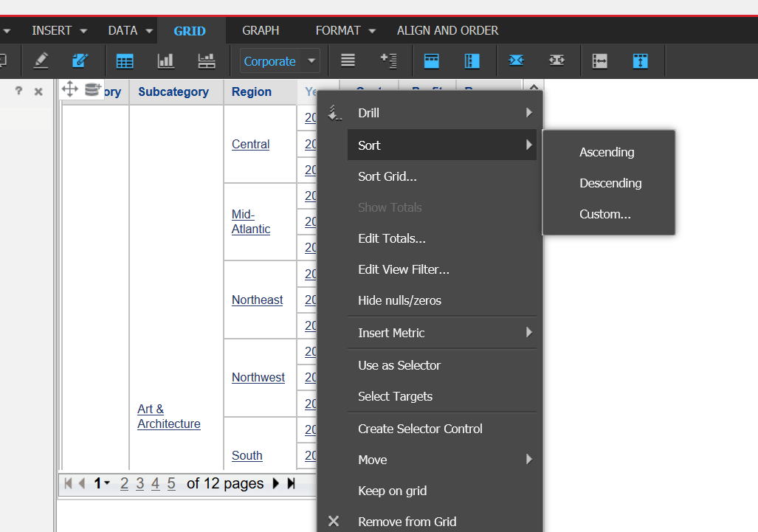
Task: Open the Central region link
Action: point(250,144)
